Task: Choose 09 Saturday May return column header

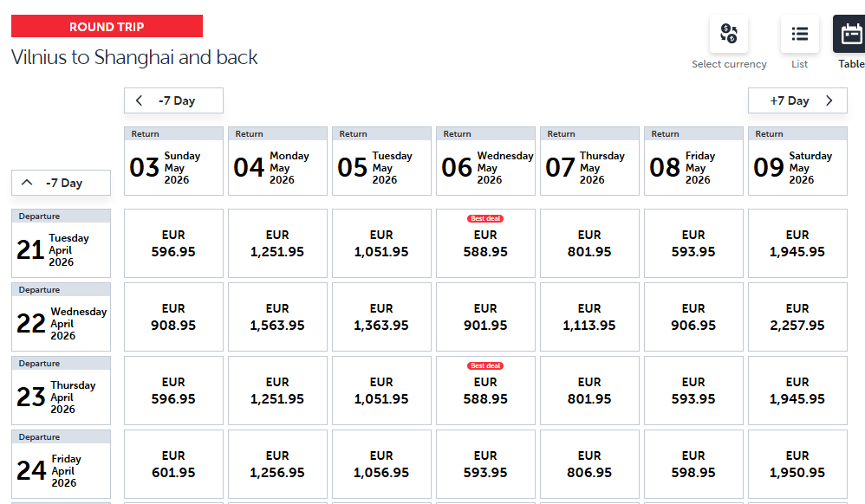Action: [x=797, y=161]
